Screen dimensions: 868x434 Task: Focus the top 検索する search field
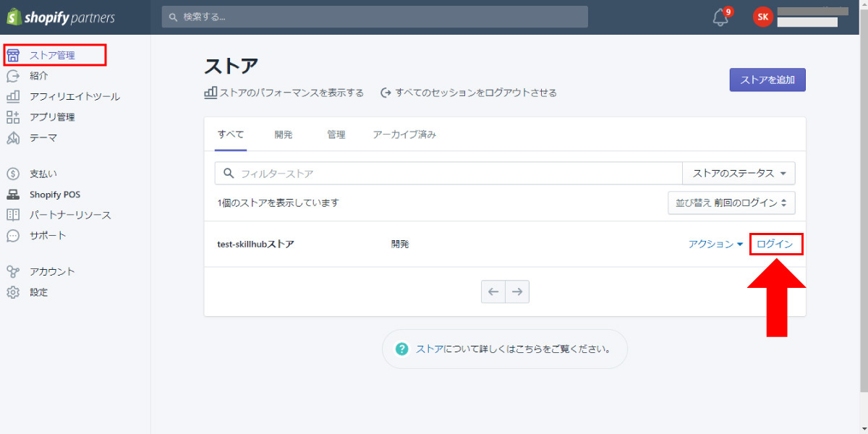(x=375, y=17)
